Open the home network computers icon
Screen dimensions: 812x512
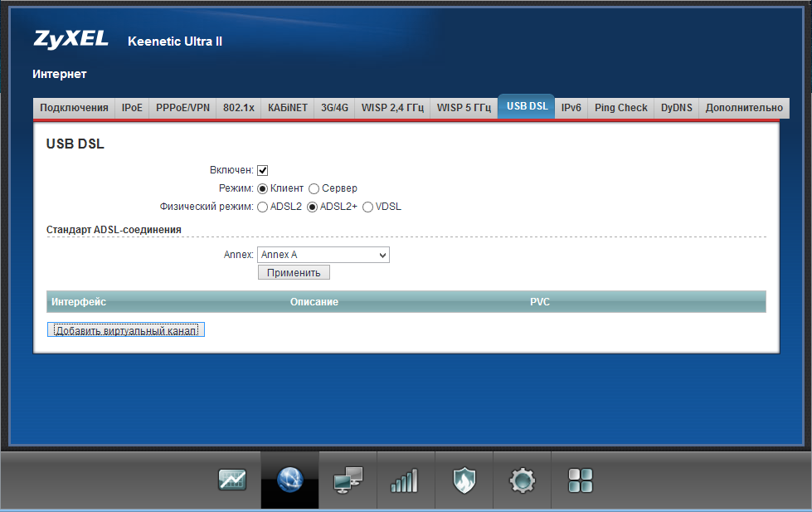point(348,480)
